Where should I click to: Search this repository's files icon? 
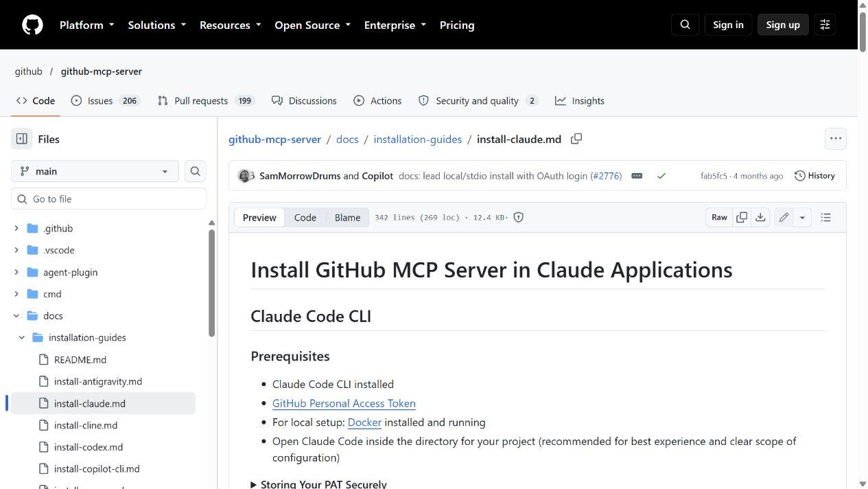pyautogui.click(x=195, y=171)
